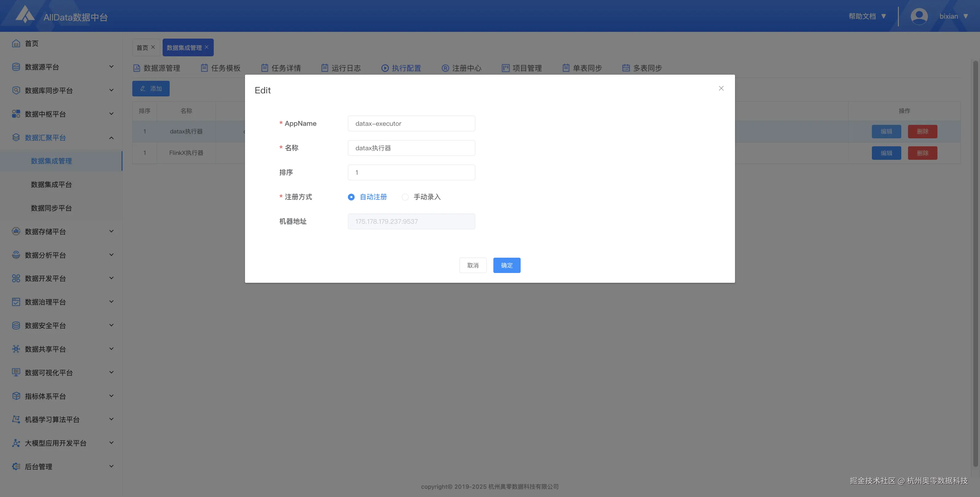Keep 自动注册 radio button selected
The width and height of the screenshot is (980, 497).
[351, 197]
